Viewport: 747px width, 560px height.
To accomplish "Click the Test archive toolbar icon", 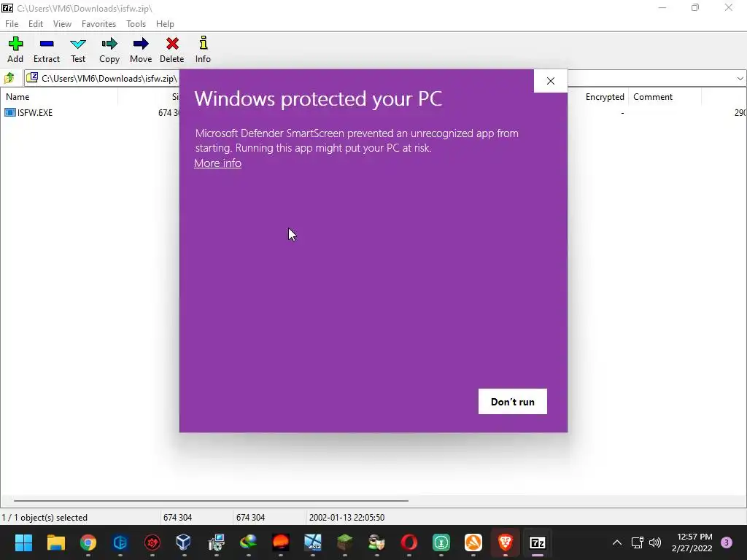I will click(78, 44).
